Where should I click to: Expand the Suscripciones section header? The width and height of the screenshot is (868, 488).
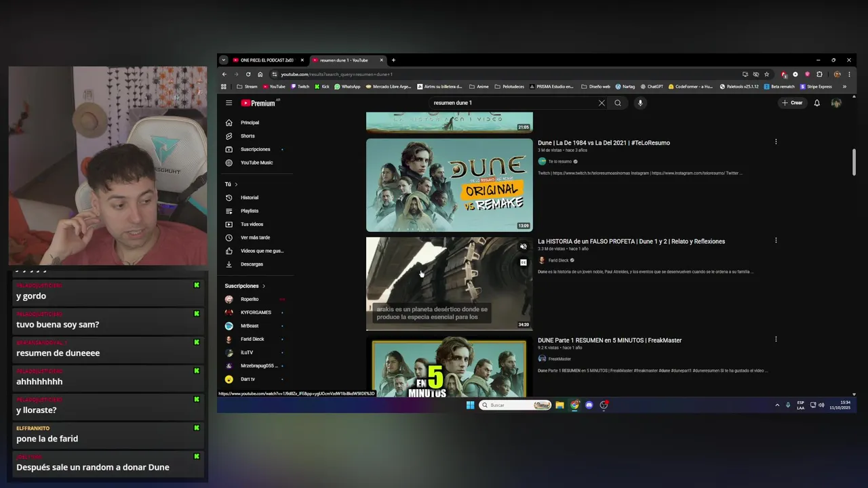pos(245,286)
